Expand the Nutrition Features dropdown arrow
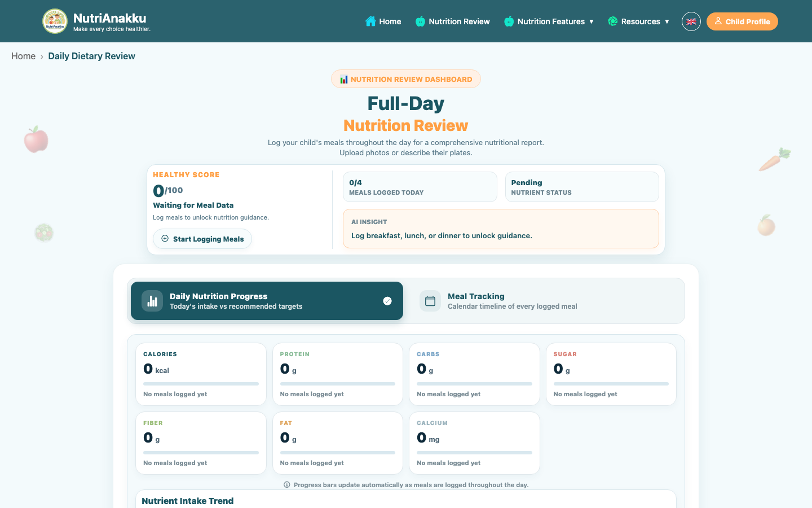 coord(592,21)
